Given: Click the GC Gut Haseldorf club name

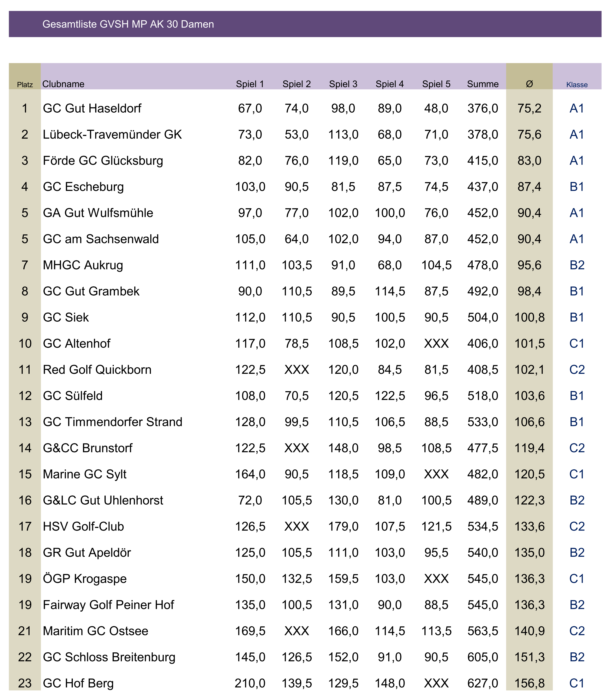Looking at the screenshot, I should coord(92,109).
